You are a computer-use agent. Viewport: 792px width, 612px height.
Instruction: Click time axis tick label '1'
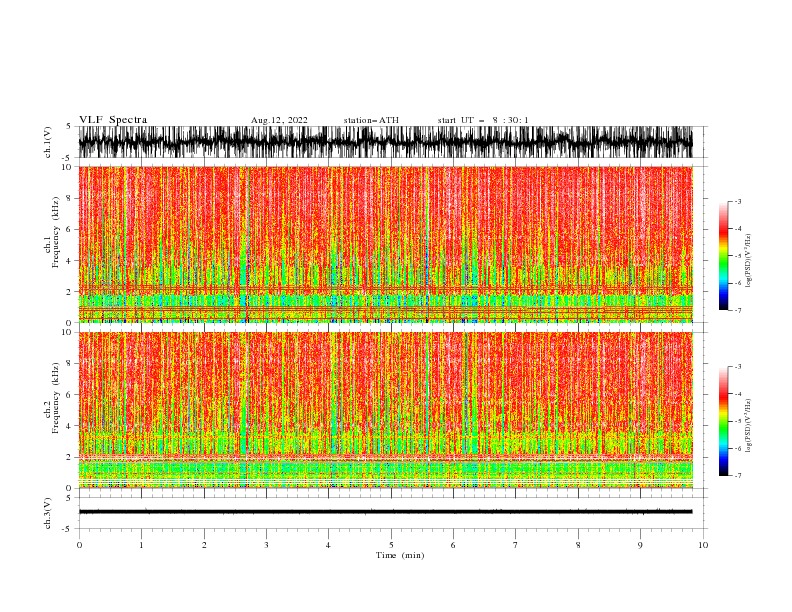tap(141, 545)
